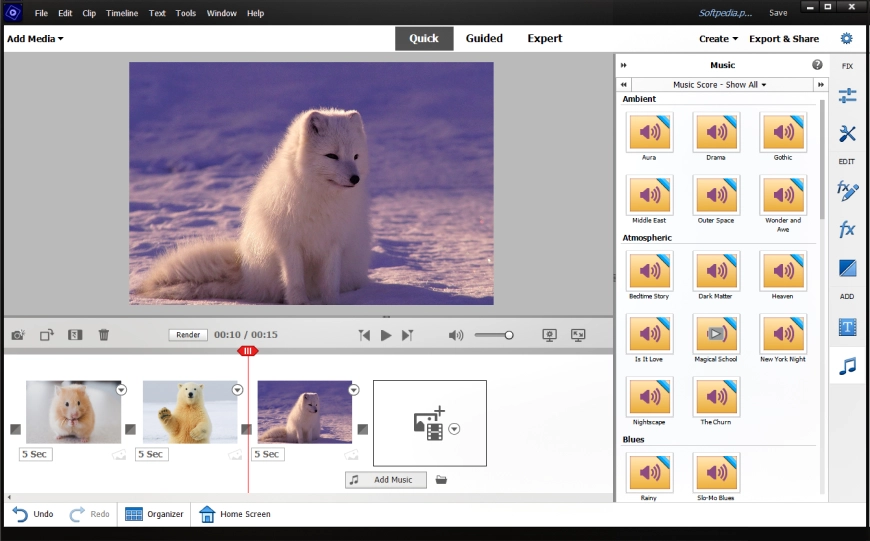
Task: Select the Drama music score
Action: point(716,132)
